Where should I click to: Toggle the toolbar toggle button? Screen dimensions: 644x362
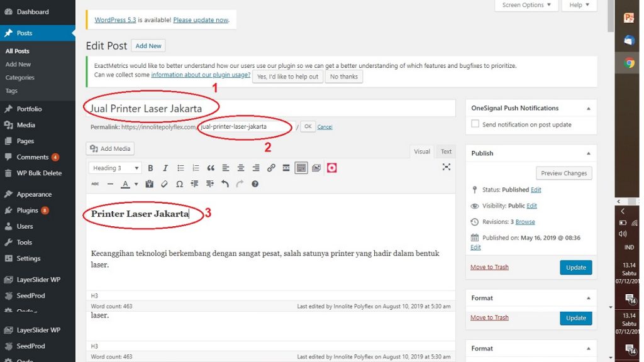301,168
